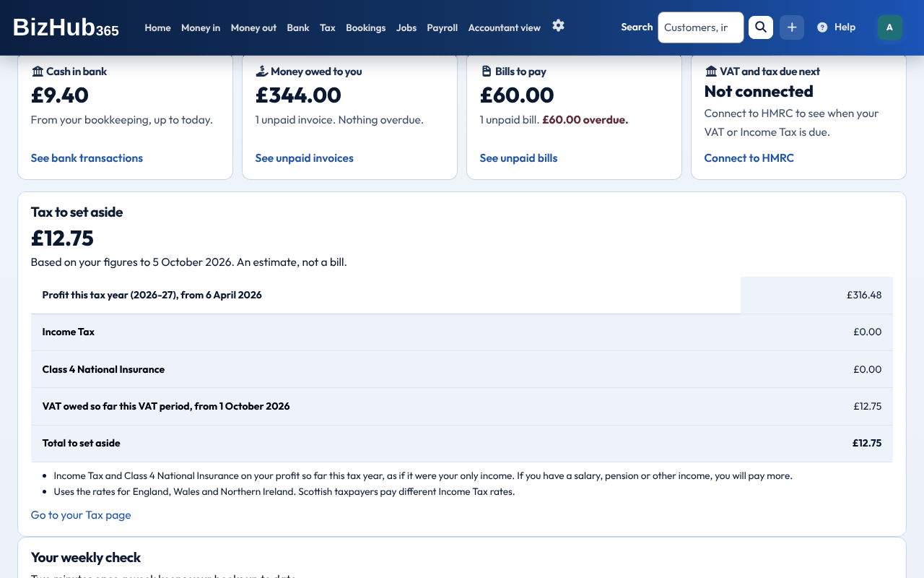Click the plus quick-add button

tap(792, 27)
